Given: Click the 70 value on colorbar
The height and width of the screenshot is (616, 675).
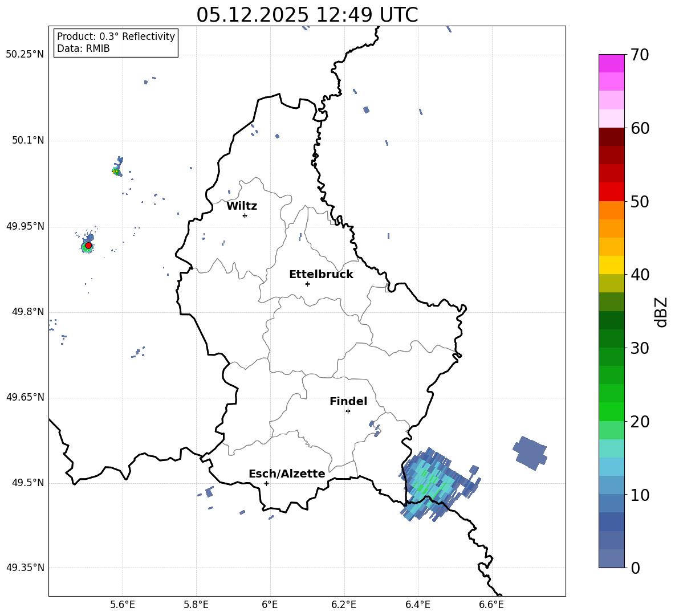Looking at the screenshot, I should (x=640, y=55).
